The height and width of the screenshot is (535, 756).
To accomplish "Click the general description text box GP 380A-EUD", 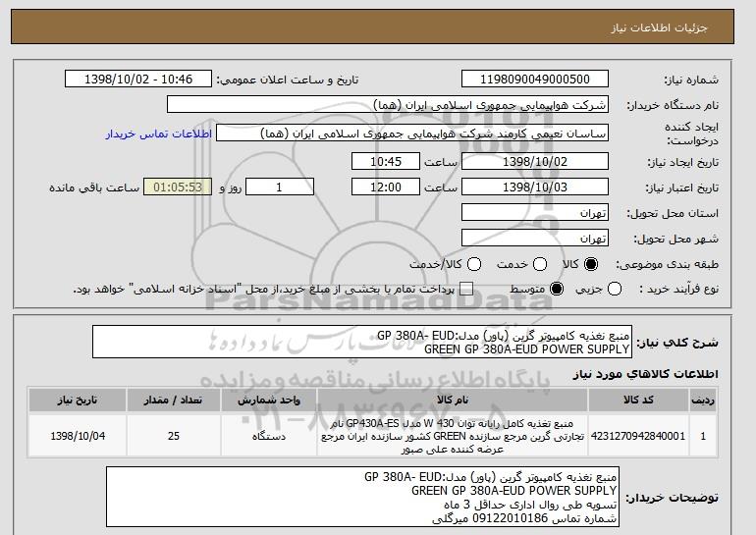I will pyautogui.click(x=362, y=342).
